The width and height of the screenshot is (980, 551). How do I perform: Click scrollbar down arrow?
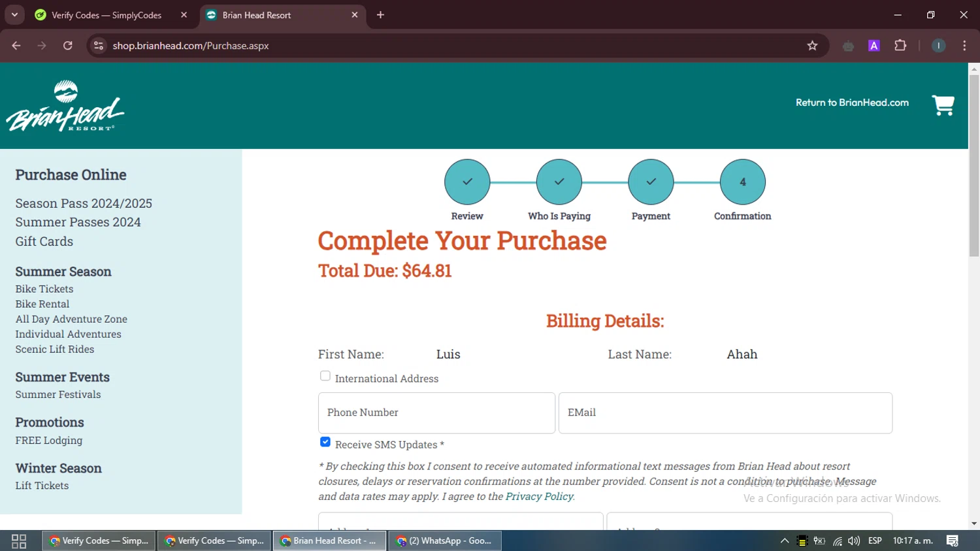pyautogui.click(x=974, y=524)
